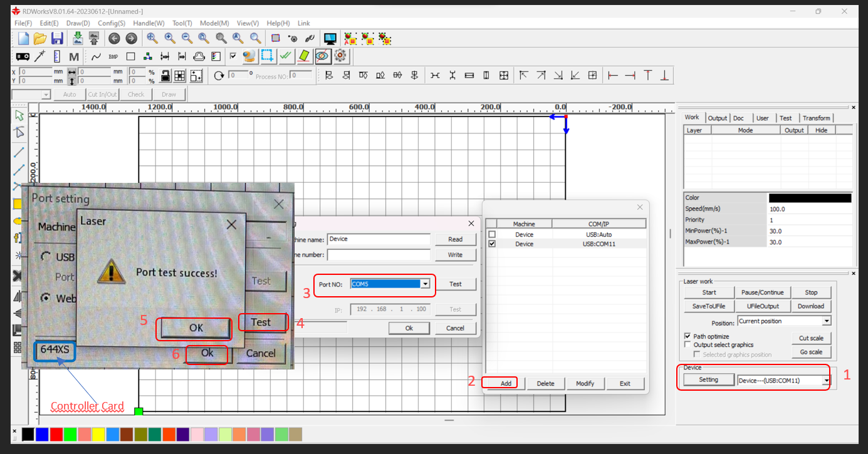Click the SaveToUFile button
This screenshot has width=868, height=454.
pos(709,306)
